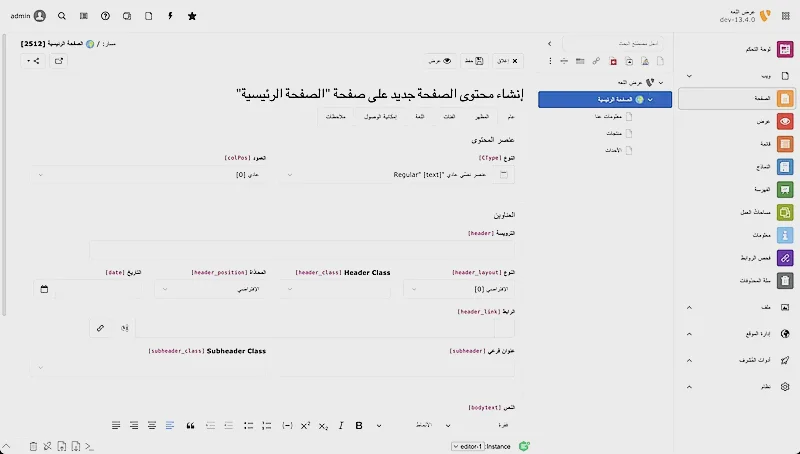Viewport: 800px width, 454px height.
Task: Click the active blue alignment button
Action: [170, 425]
